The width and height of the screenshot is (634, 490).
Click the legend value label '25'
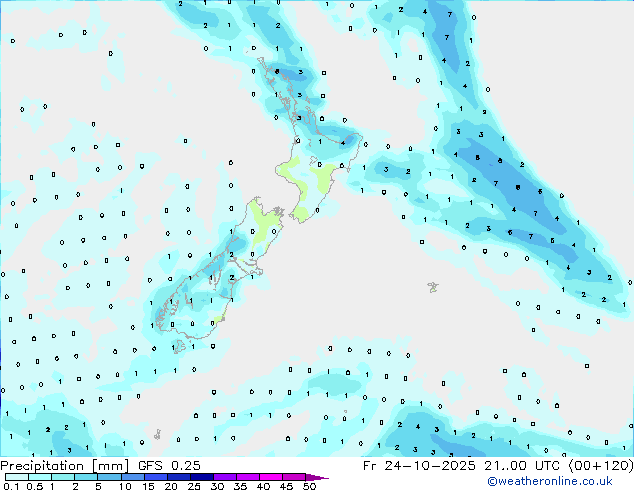194,486
